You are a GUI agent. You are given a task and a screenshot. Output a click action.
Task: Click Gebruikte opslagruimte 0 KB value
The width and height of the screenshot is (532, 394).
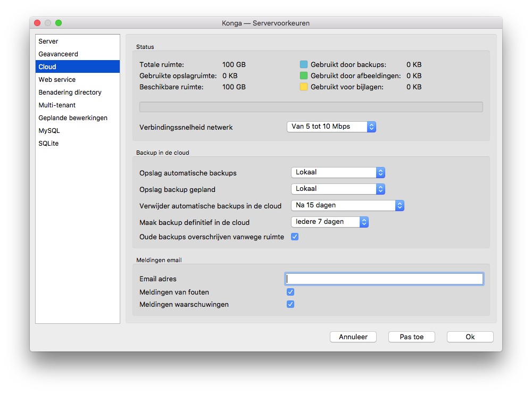(x=230, y=76)
